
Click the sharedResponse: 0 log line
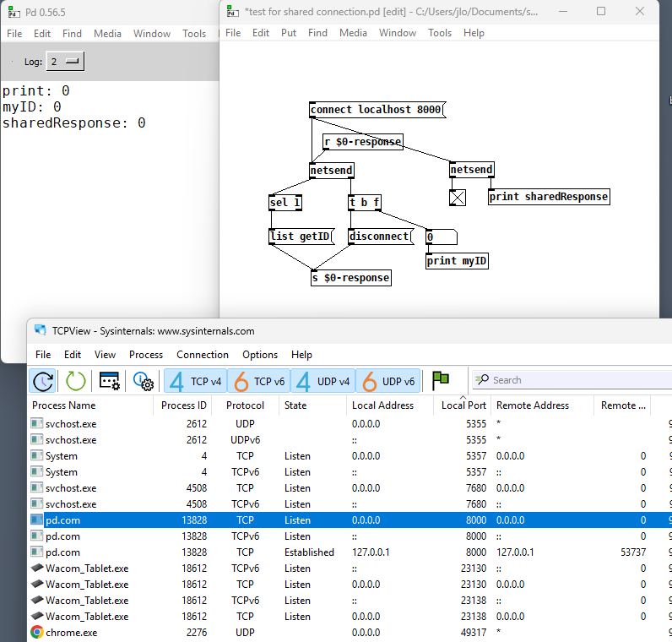point(74,123)
